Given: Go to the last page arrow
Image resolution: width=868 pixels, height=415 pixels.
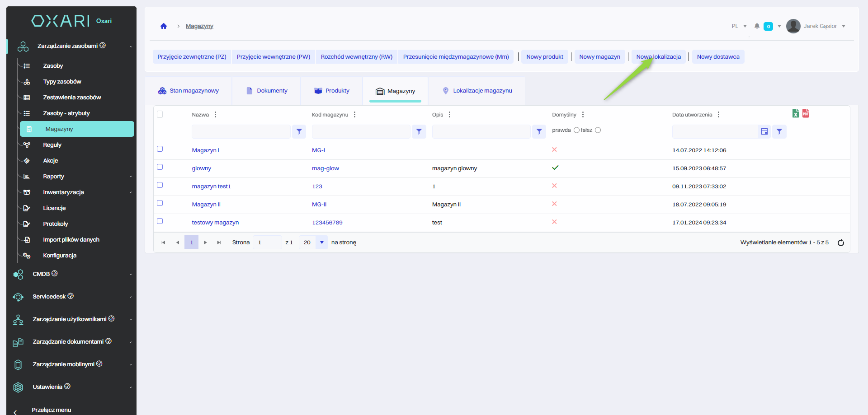Looking at the screenshot, I should click(219, 242).
